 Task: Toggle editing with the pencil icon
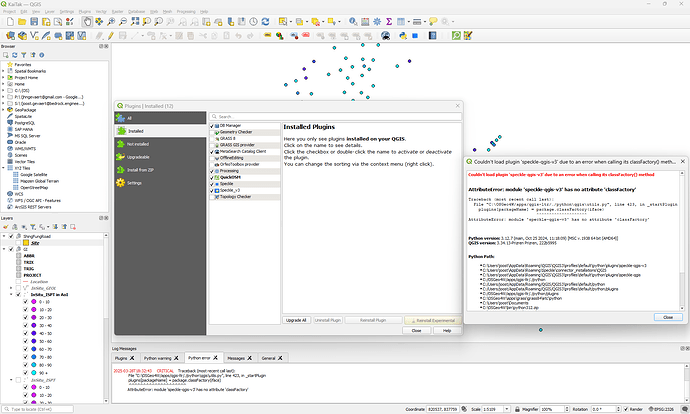pyautogui.click(x=111, y=36)
